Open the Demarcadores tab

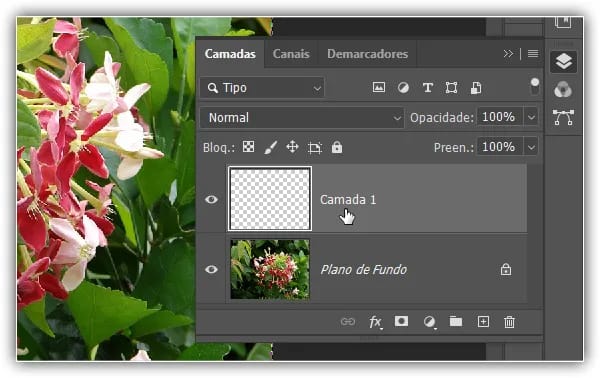(x=367, y=54)
